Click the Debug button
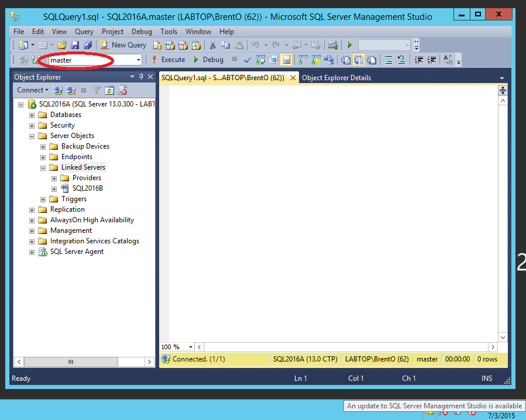 (208, 60)
